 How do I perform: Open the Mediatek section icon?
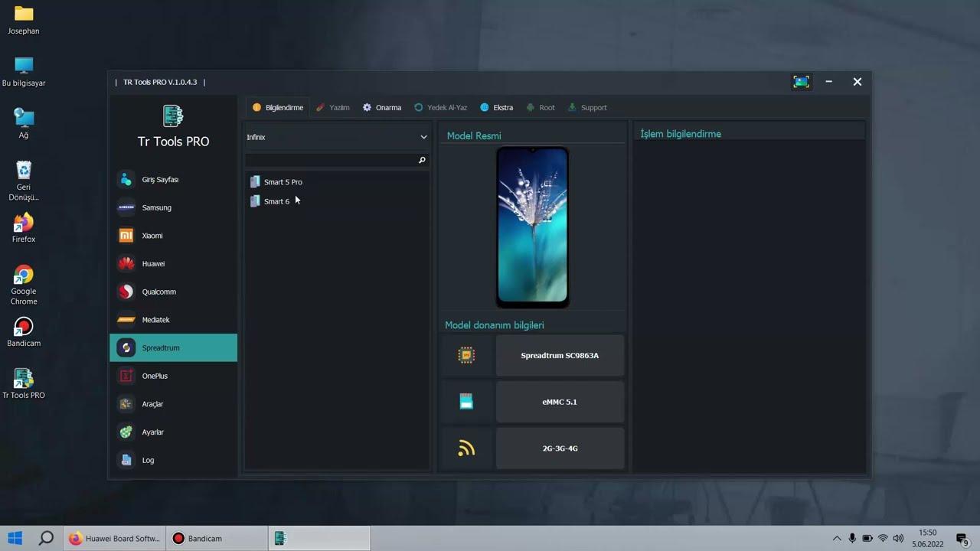(126, 319)
